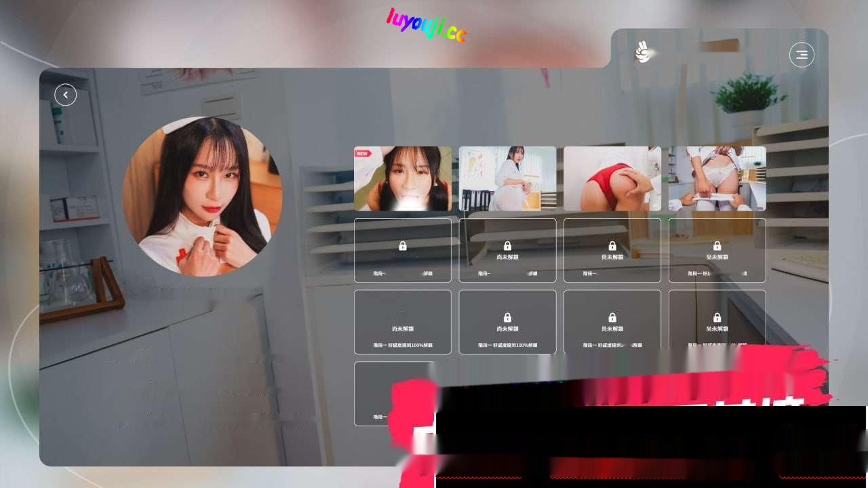Image resolution: width=868 pixels, height=488 pixels.
Task: Select the nurse portrait thumbnail marked NEW
Action: [x=402, y=178]
